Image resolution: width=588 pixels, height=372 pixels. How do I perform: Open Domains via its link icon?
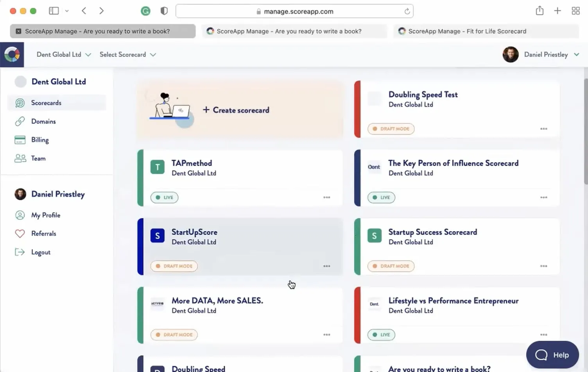(20, 121)
